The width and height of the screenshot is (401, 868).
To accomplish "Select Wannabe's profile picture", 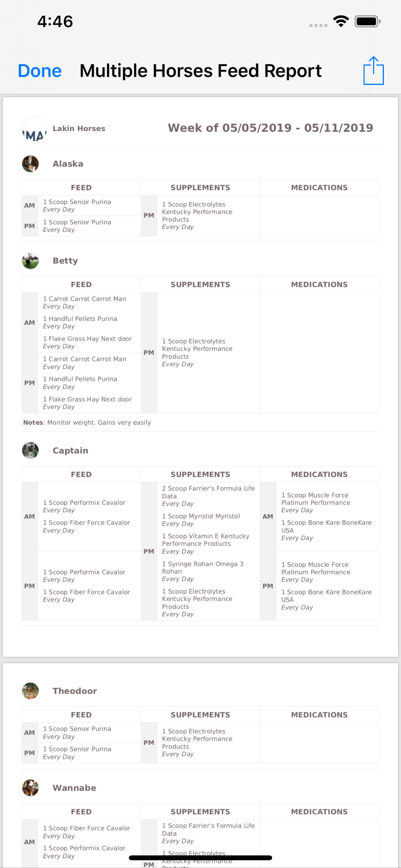I will pos(30,788).
